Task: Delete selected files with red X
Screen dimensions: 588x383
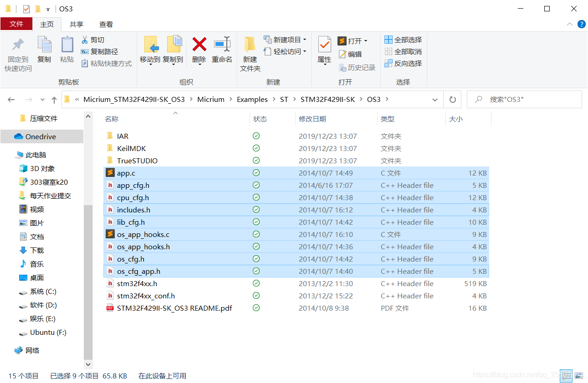Action: coord(199,44)
